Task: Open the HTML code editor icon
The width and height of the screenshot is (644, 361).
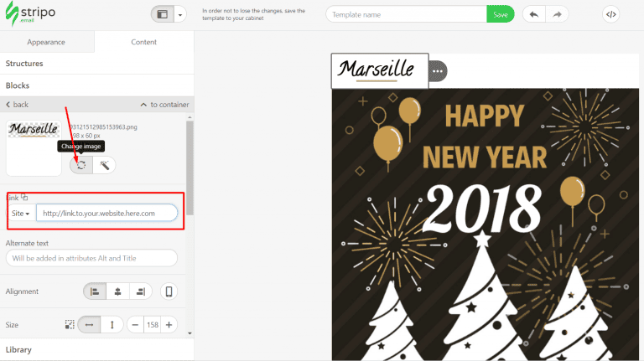Action: coord(611,14)
